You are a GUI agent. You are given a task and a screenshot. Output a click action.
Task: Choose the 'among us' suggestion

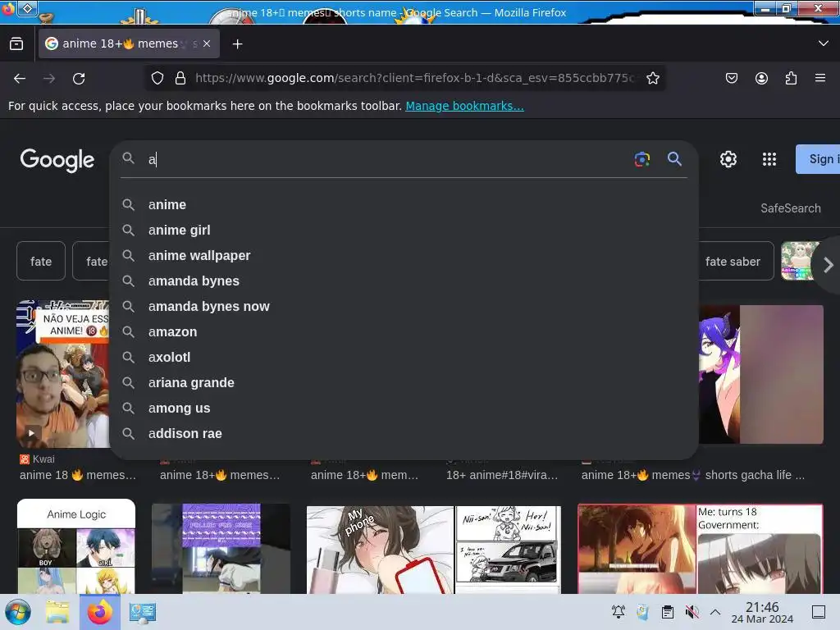[x=404, y=409]
